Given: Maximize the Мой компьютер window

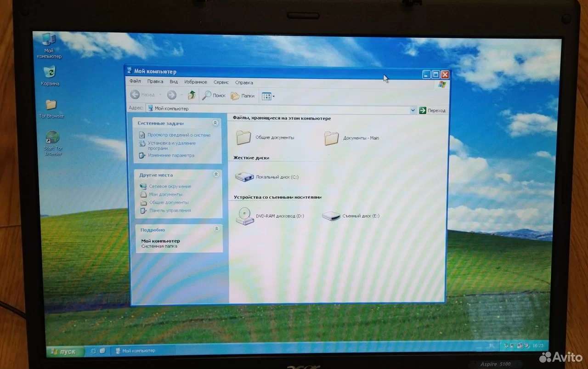Looking at the screenshot, I should [435, 74].
